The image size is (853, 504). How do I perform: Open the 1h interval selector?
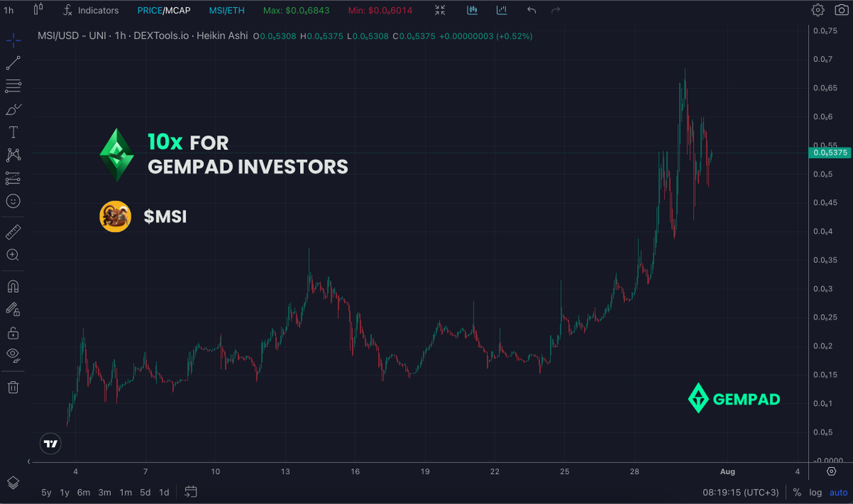point(9,10)
